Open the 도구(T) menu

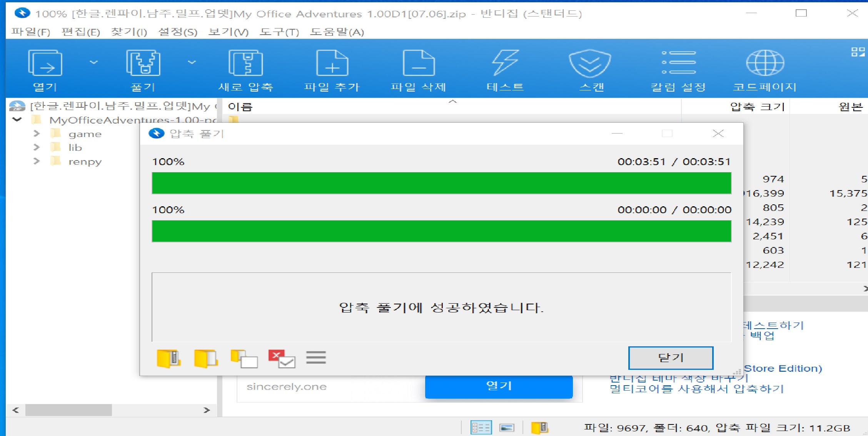[279, 32]
